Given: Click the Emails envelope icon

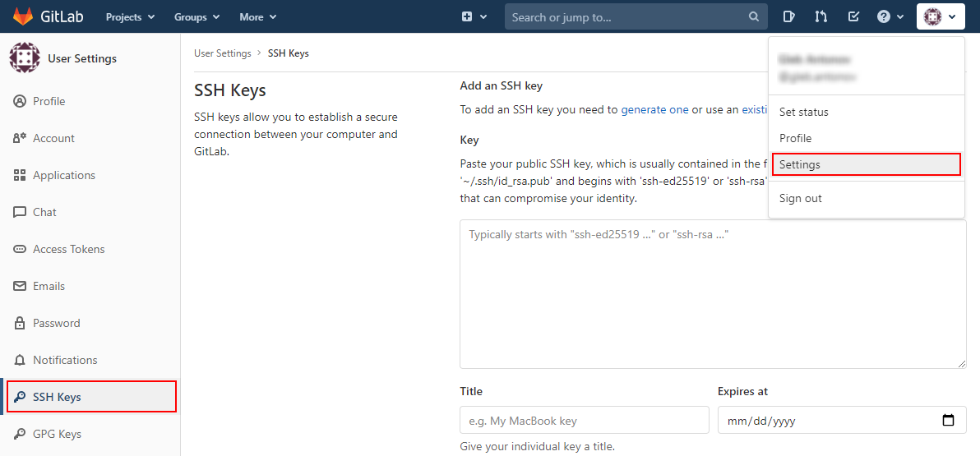Looking at the screenshot, I should [20, 286].
